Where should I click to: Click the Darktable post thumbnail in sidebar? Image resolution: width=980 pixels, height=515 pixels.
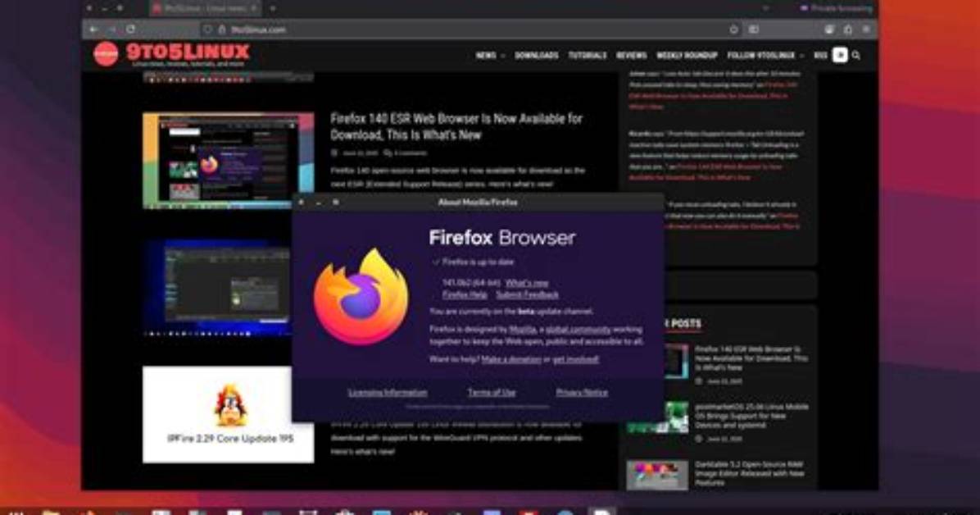click(x=657, y=475)
